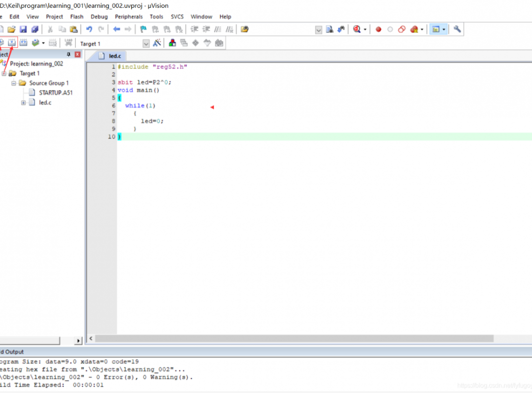Open Manage Project Items colored blocks icon
532x393 pixels.
pyautogui.click(x=172, y=43)
